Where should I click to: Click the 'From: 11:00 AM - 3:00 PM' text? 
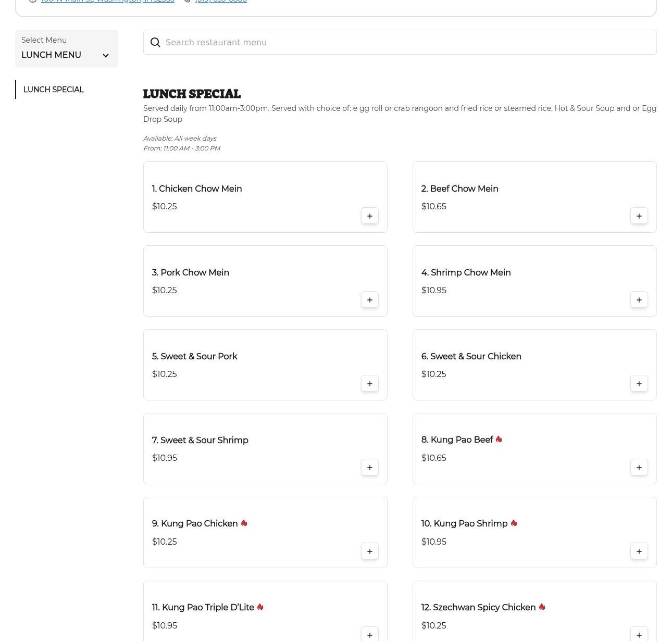[182, 148]
